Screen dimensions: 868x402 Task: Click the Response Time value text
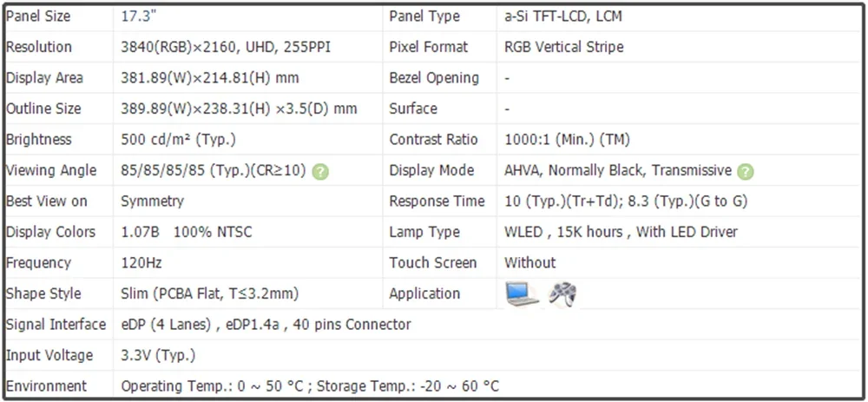(625, 201)
